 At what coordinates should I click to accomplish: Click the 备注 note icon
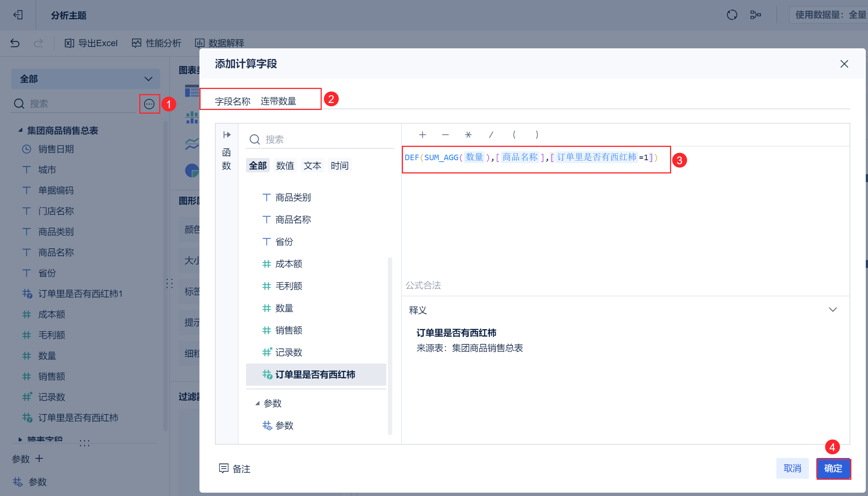[x=224, y=468]
